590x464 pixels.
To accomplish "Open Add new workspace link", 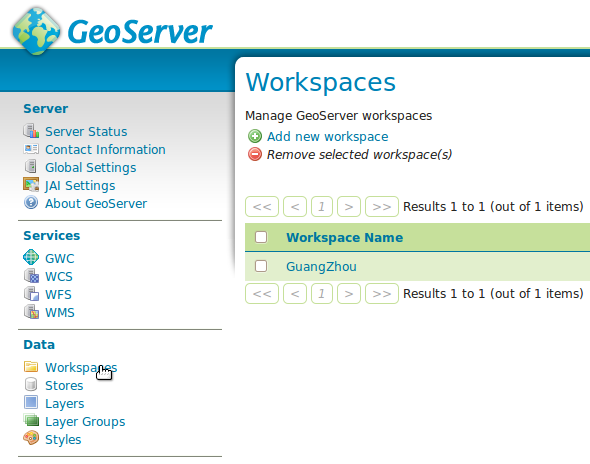I will point(327,136).
